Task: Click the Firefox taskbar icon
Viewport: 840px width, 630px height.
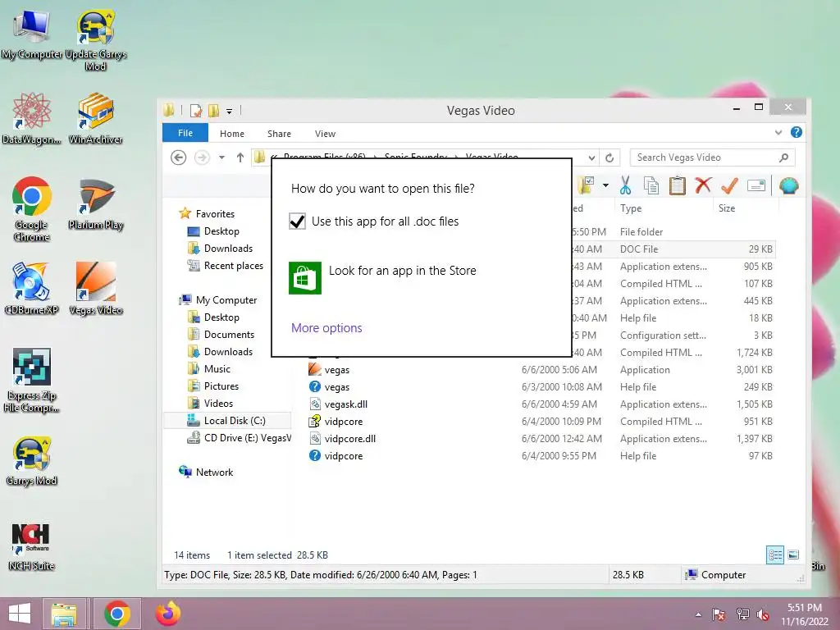Action: click(x=167, y=614)
